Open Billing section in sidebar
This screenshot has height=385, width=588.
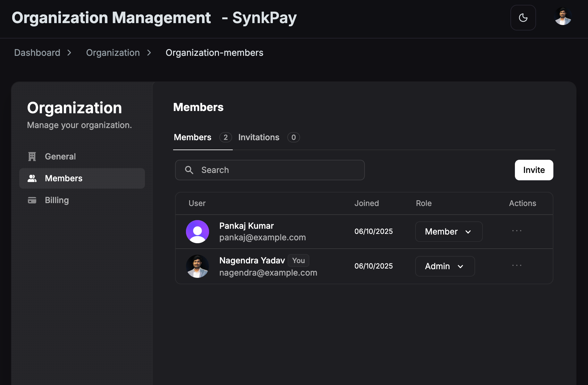point(57,200)
